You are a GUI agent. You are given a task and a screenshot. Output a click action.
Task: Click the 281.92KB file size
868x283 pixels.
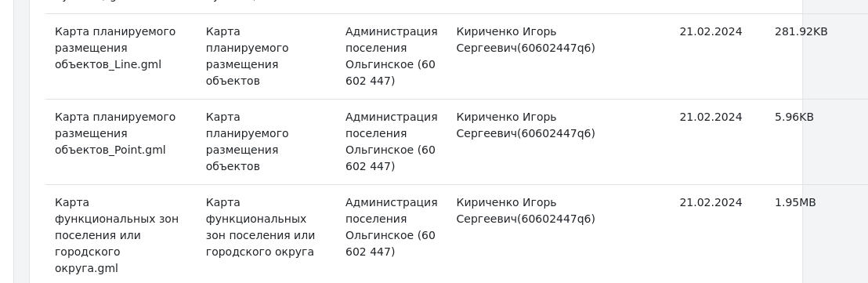(801, 31)
